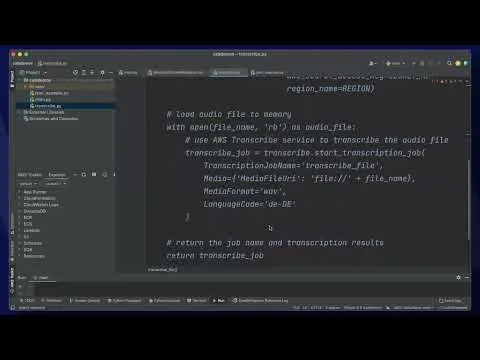Expand the External Libraries node

click(x=20, y=112)
